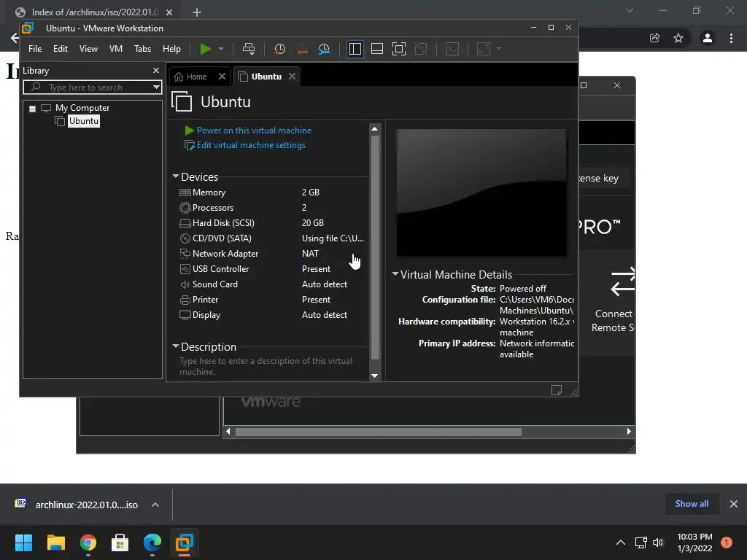This screenshot has width=747, height=560.
Task: Click the devices pane scroll up arrow
Action: coord(374,129)
